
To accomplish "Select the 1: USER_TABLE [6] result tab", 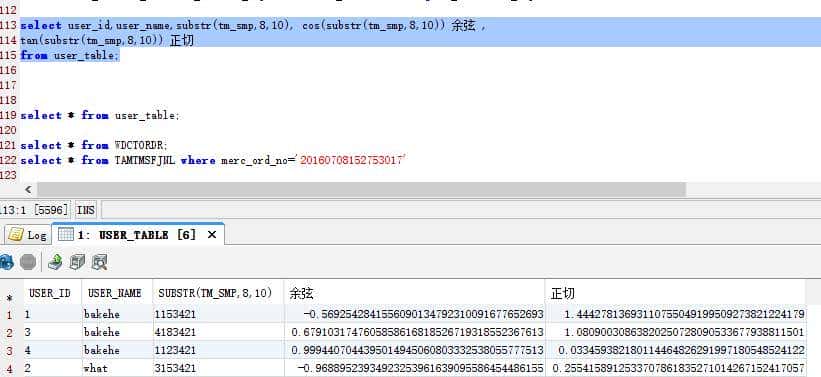I will click(x=137, y=235).
